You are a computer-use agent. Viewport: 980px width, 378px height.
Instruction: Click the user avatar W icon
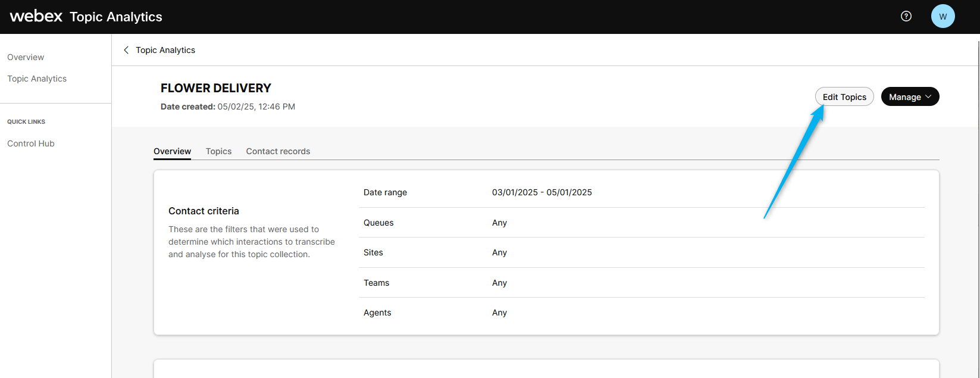pos(943,17)
